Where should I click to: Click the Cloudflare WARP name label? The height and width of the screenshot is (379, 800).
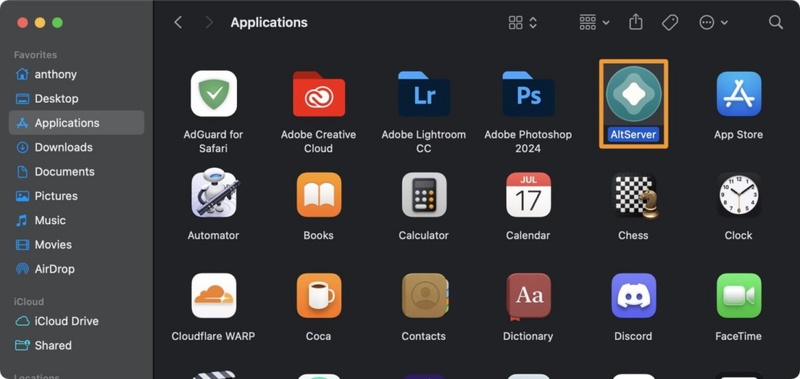click(x=213, y=336)
